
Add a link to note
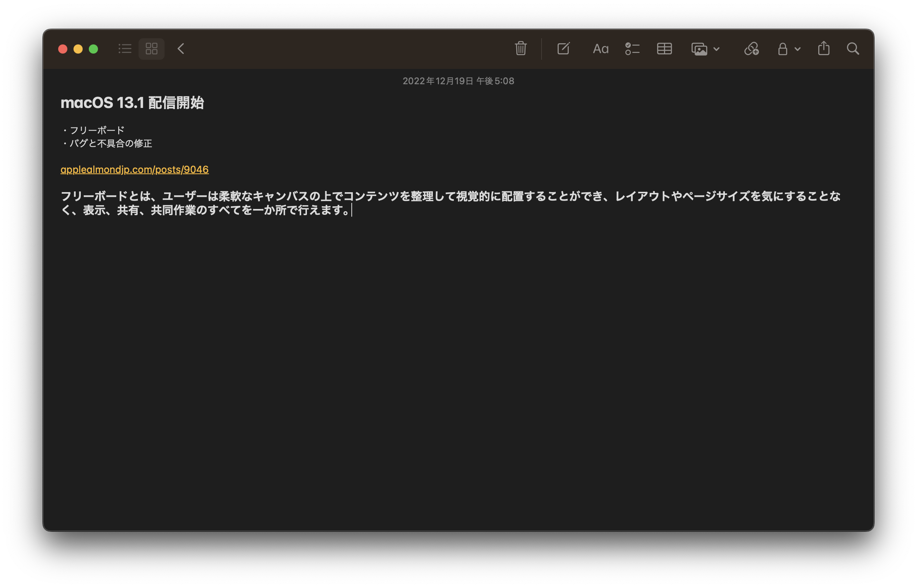(x=751, y=49)
